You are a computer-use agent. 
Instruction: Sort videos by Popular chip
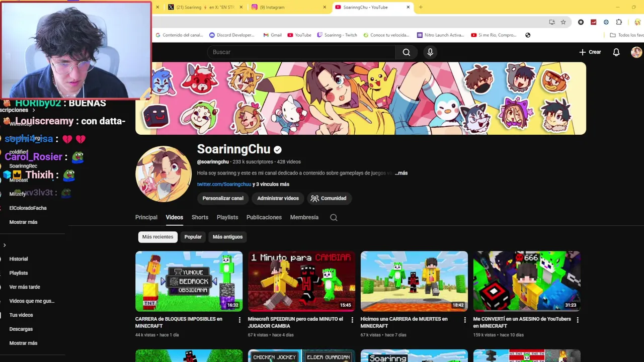point(193,237)
